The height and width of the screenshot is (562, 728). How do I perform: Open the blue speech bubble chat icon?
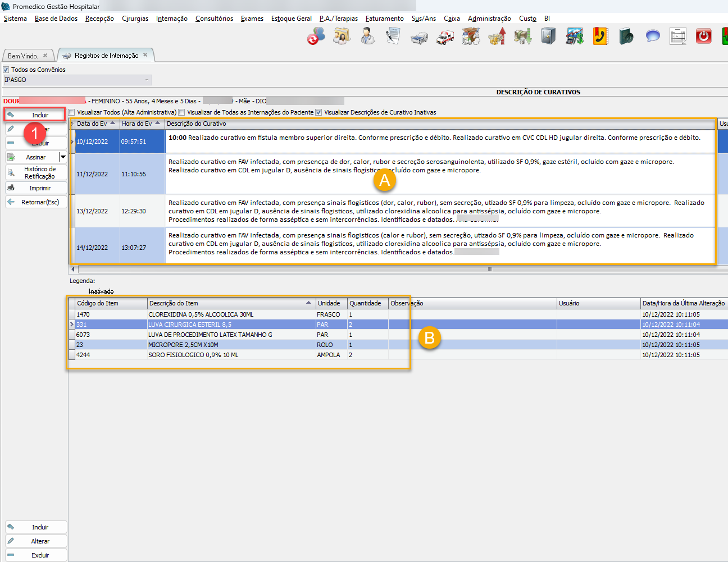point(652,36)
